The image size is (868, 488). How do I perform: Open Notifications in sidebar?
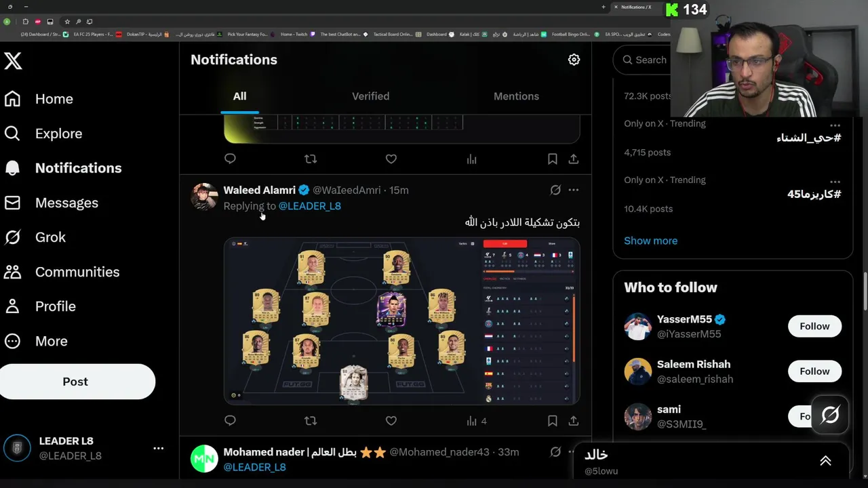tap(62, 168)
